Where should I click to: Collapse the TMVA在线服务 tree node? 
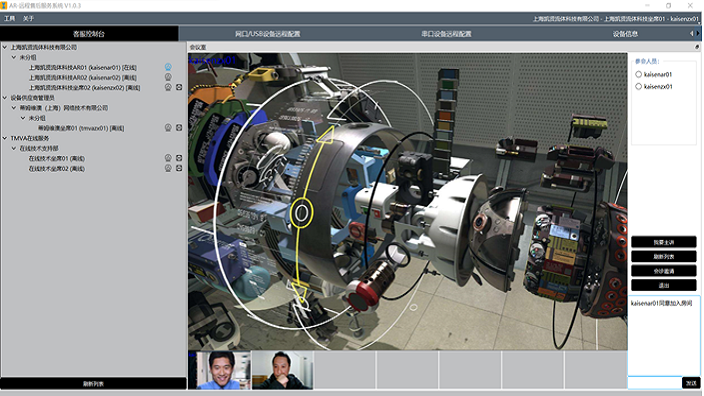click(x=5, y=138)
